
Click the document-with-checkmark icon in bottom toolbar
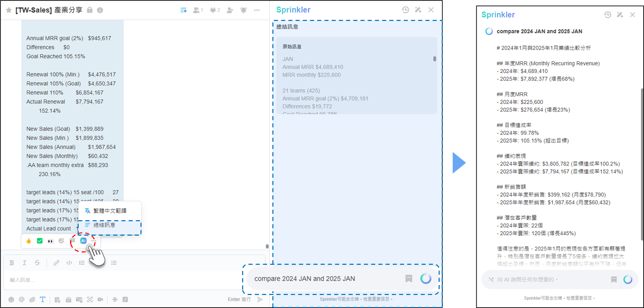coord(57,299)
